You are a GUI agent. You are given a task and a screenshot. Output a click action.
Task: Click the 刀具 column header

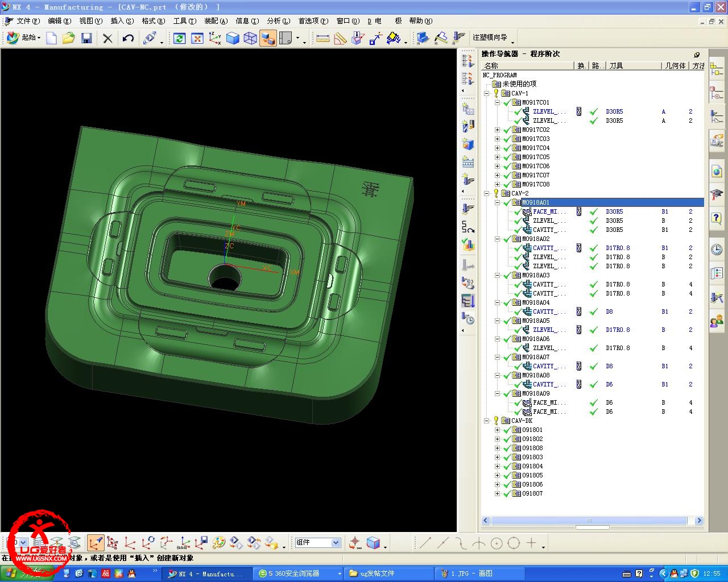point(634,66)
